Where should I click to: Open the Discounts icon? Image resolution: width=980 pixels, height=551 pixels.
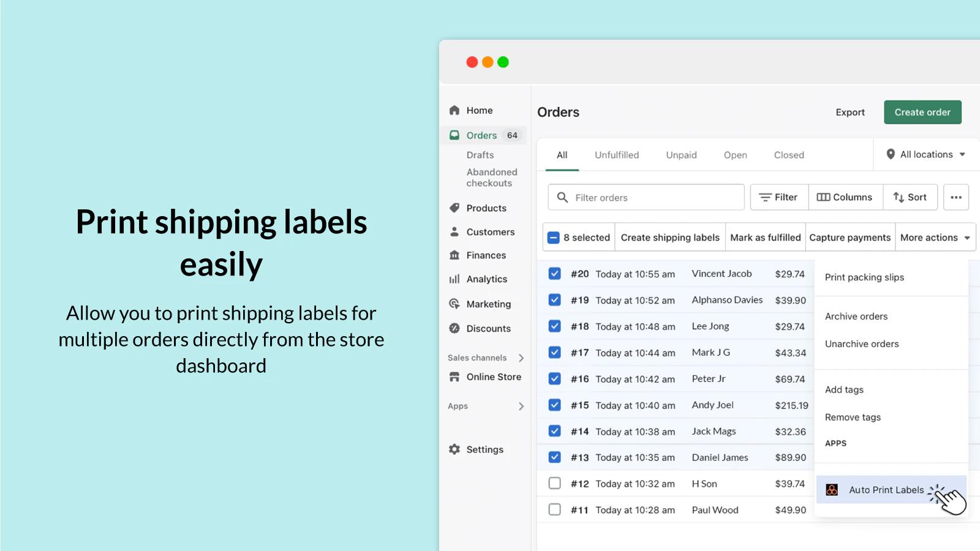click(454, 328)
